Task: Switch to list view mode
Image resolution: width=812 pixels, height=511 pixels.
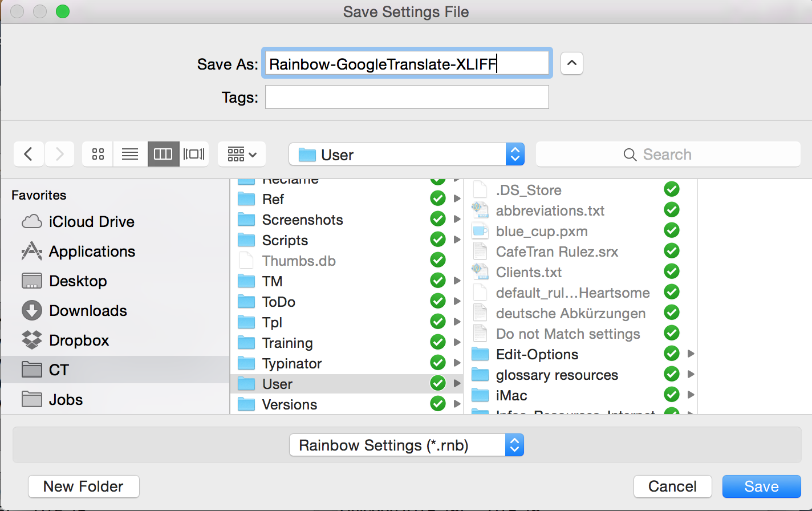Action: (x=130, y=155)
